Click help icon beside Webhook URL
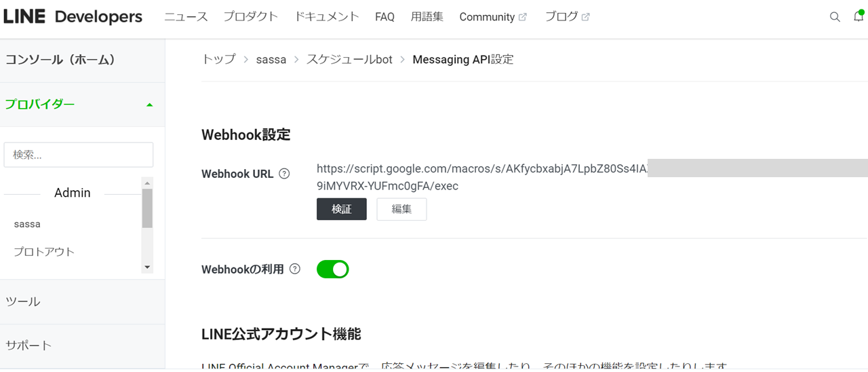 click(284, 173)
